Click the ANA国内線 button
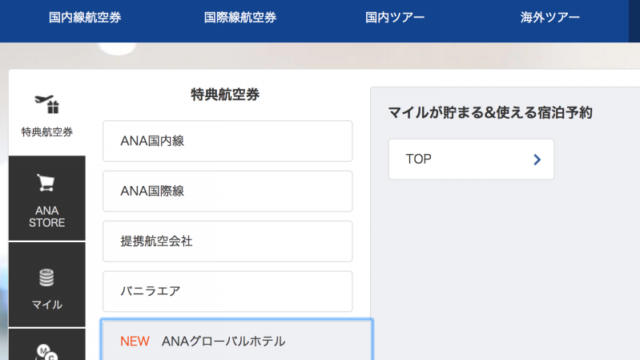Viewport: 640px width, 360px height. (227, 141)
